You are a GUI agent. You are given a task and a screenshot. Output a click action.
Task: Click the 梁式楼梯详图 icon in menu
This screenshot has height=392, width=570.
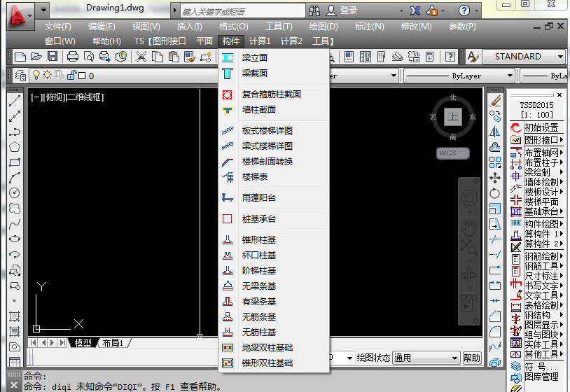pos(228,146)
